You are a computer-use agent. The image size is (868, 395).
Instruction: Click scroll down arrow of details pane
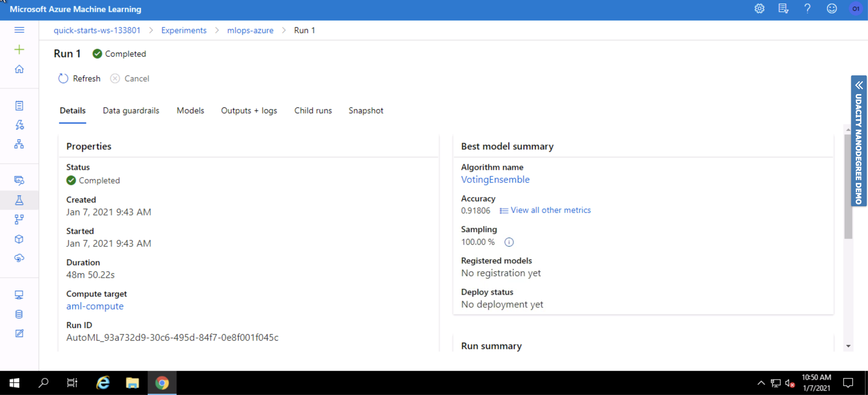[x=848, y=346]
